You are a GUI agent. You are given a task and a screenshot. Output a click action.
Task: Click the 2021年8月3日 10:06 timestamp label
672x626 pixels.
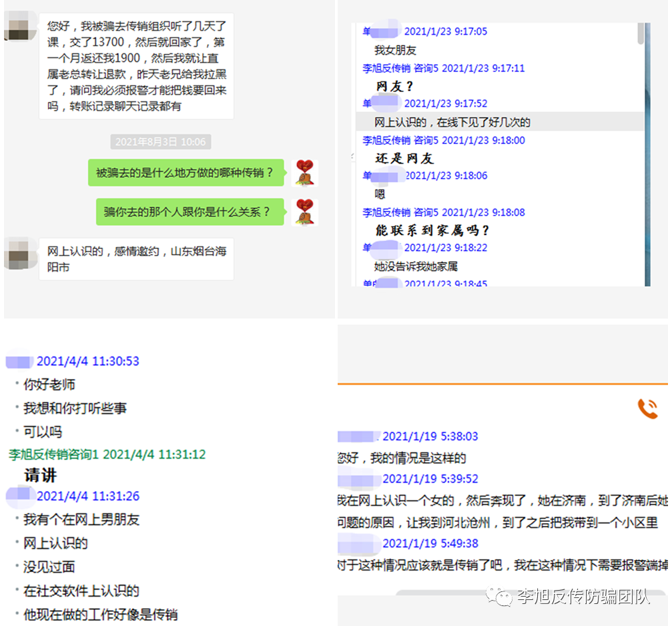tap(160, 141)
